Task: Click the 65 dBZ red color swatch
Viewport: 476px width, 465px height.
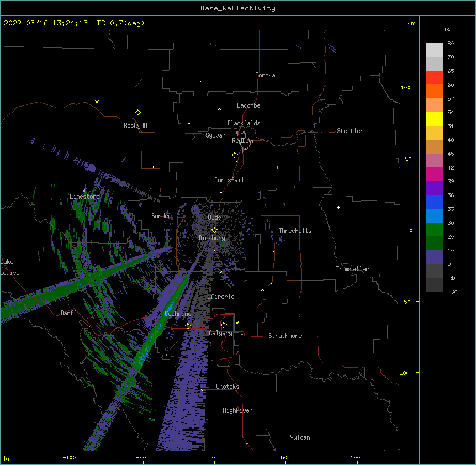Action: [x=434, y=78]
